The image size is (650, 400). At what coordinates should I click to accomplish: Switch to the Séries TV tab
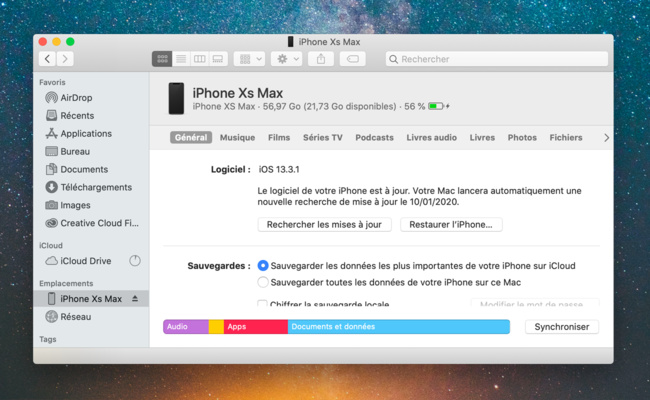pyautogui.click(x=323, y=138)
